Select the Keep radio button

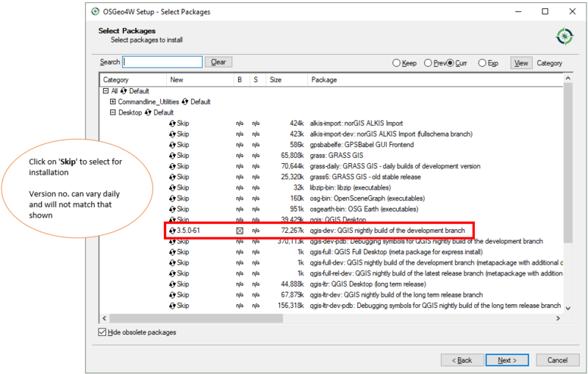397,63
